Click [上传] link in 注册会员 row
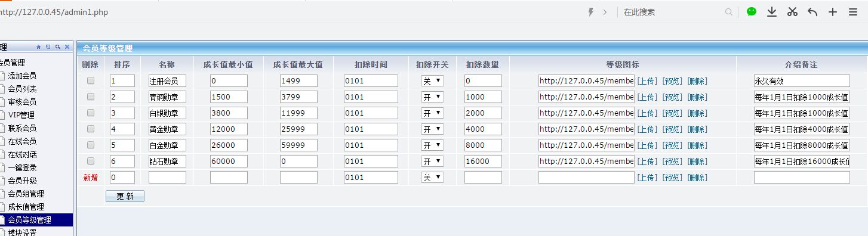 647,81
